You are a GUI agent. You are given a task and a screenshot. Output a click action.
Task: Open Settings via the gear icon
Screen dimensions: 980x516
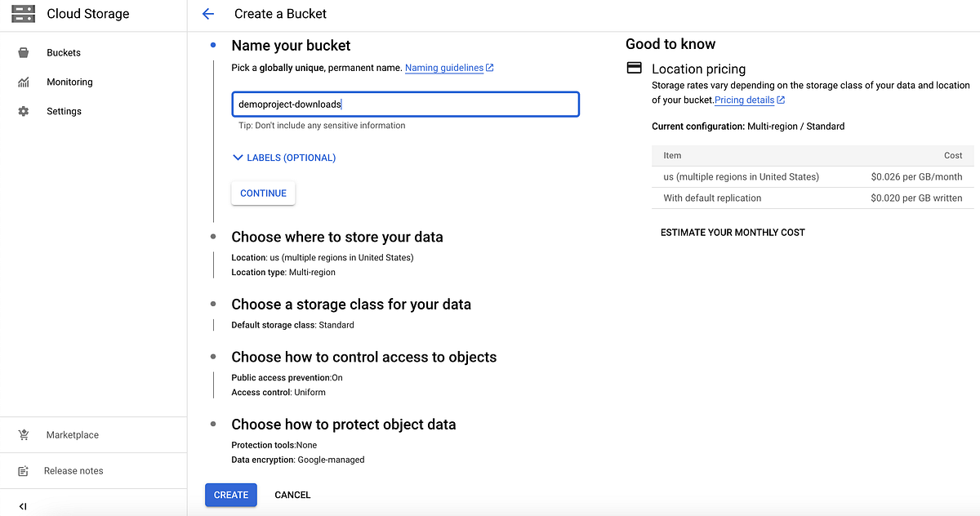(24, 111)
